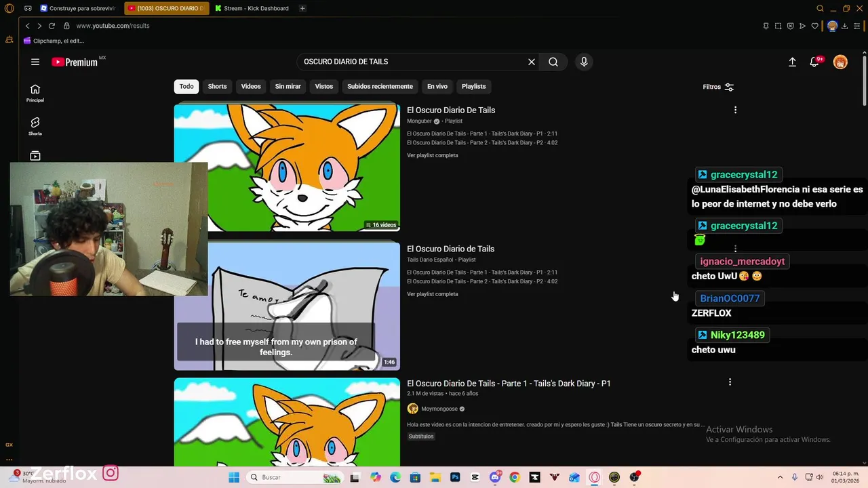Screen dimensions: 868x488
Task: Open Parte 1 - Tails's Dark Diary title
Action: [509, 384]
